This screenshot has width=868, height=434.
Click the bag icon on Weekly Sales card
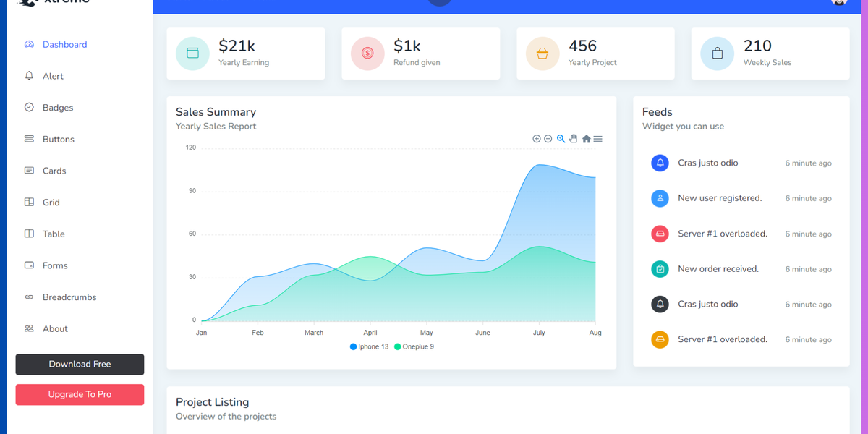click(717, 53)
